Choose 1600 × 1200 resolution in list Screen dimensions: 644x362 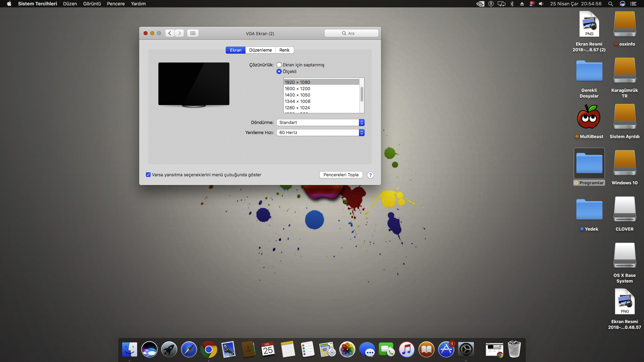(298, 88)
